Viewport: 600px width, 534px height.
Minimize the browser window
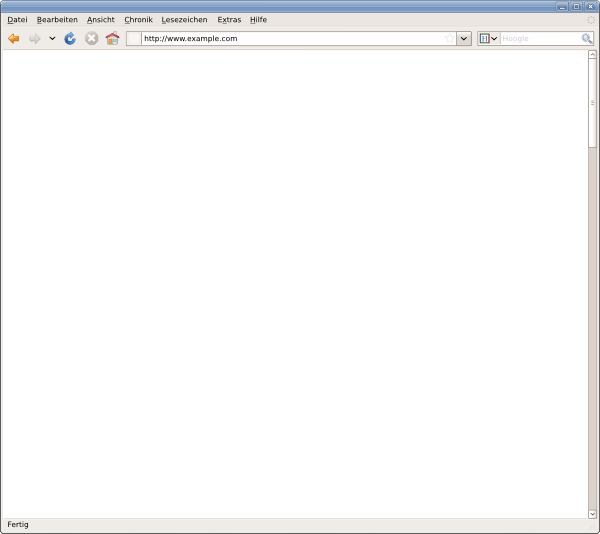click(x=562, y=7)
